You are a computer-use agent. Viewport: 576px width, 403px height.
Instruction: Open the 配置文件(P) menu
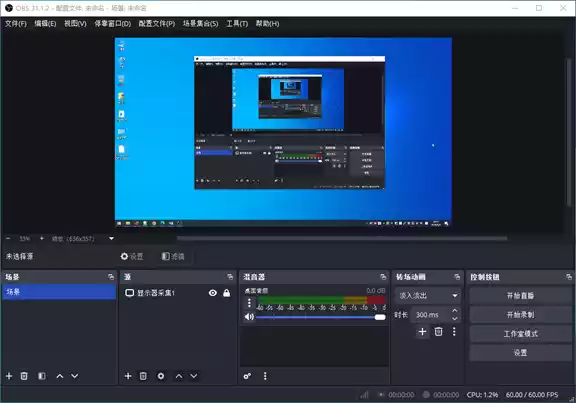[x=157, y=24]
